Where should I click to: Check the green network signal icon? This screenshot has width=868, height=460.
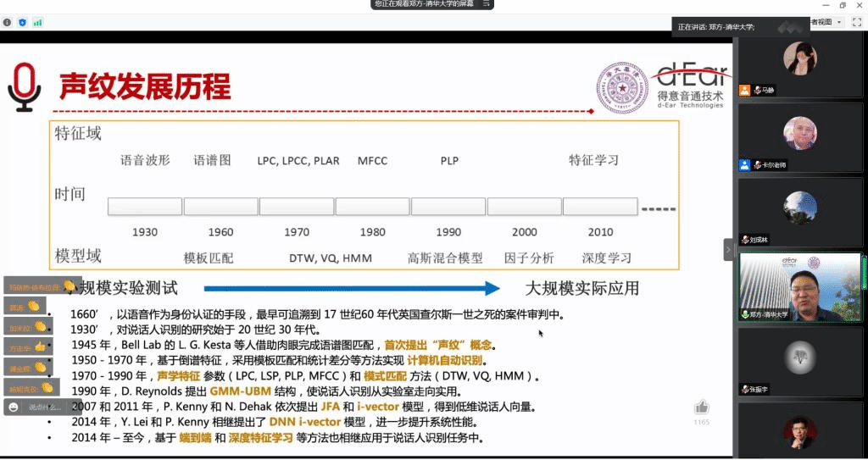[37, 22]
